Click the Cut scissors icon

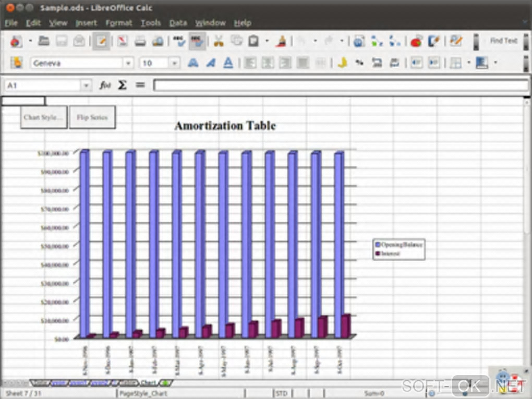(x=219, y=41)
